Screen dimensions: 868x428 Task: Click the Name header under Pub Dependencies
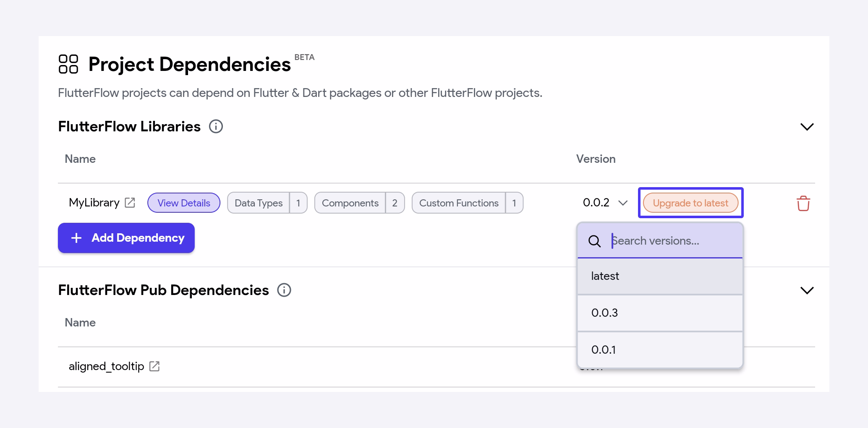pyautogui.click(x=80, y=323)
